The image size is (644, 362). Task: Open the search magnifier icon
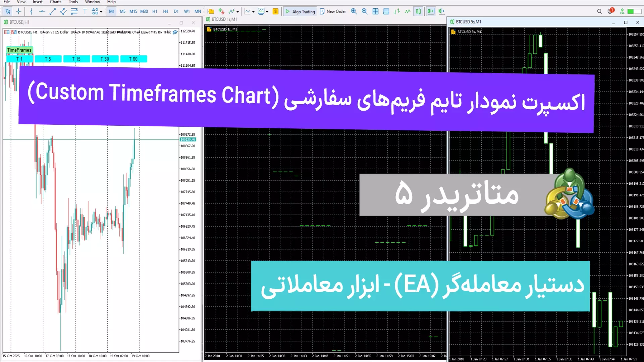point(599,11)
